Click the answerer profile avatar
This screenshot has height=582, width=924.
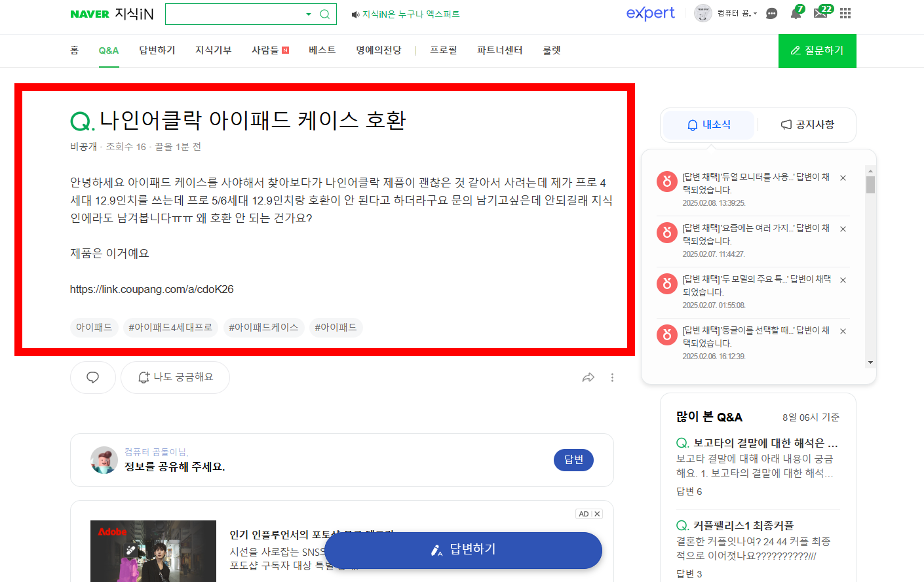coord(104,460)
